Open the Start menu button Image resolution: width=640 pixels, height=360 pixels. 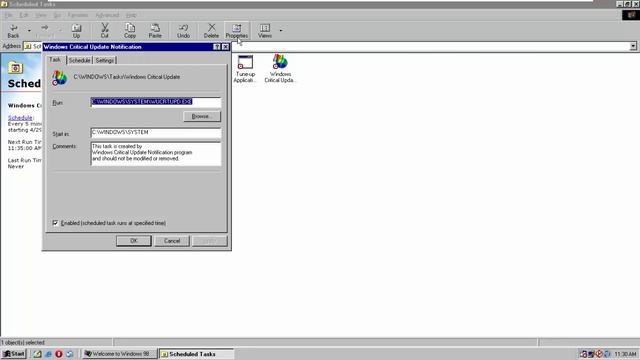click(x=14, y=354)
